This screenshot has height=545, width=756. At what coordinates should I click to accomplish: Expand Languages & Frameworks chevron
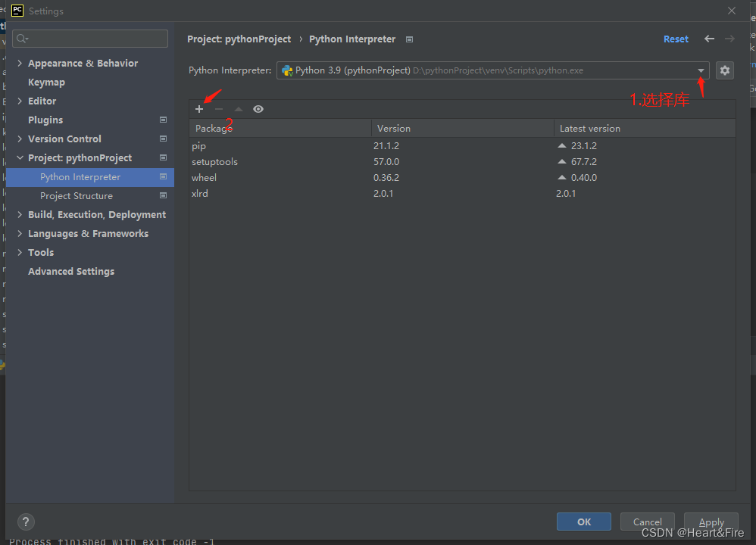click(x=20, y=233)
